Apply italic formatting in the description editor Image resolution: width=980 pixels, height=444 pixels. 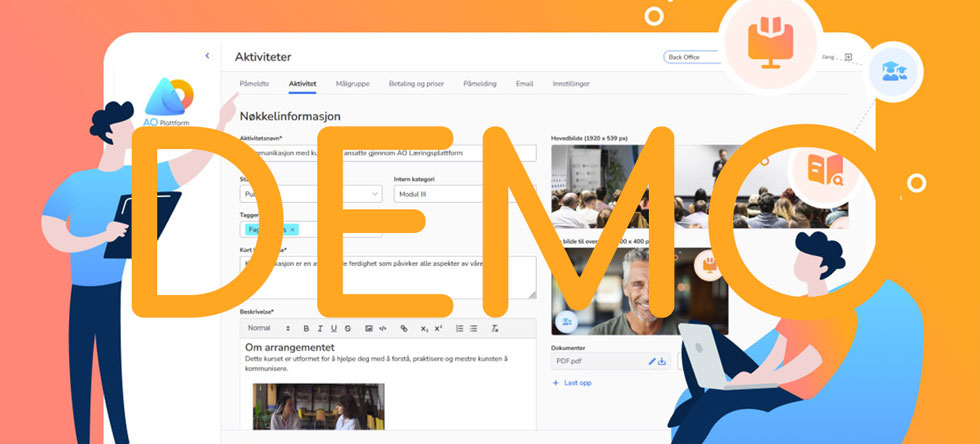(x=320, y=328)
